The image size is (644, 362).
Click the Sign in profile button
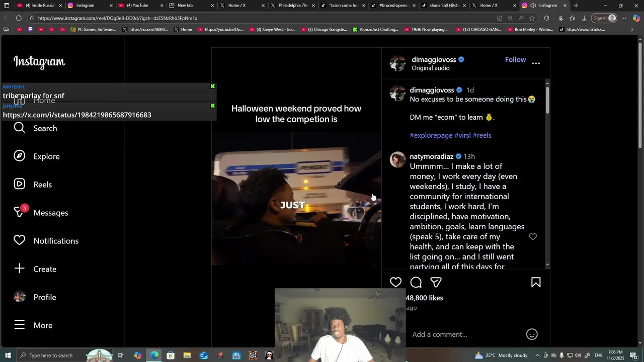pyautogui.click(x=604, y=18)
